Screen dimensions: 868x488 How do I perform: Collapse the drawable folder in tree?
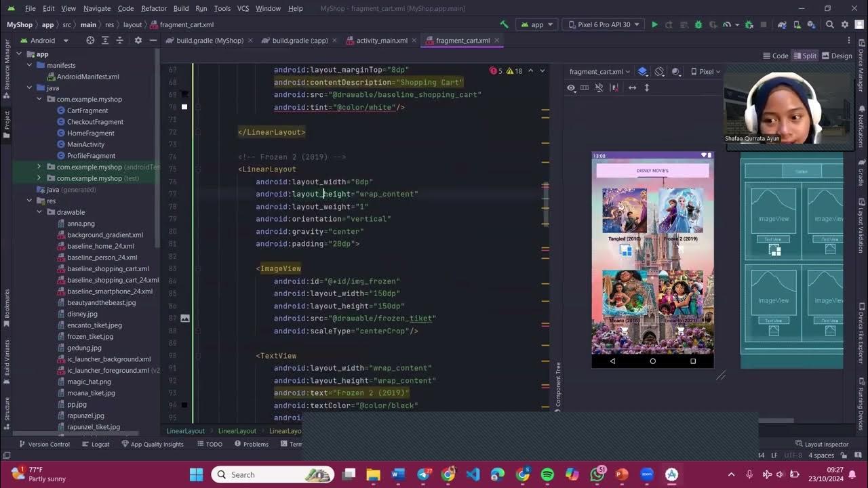[39, 212]
